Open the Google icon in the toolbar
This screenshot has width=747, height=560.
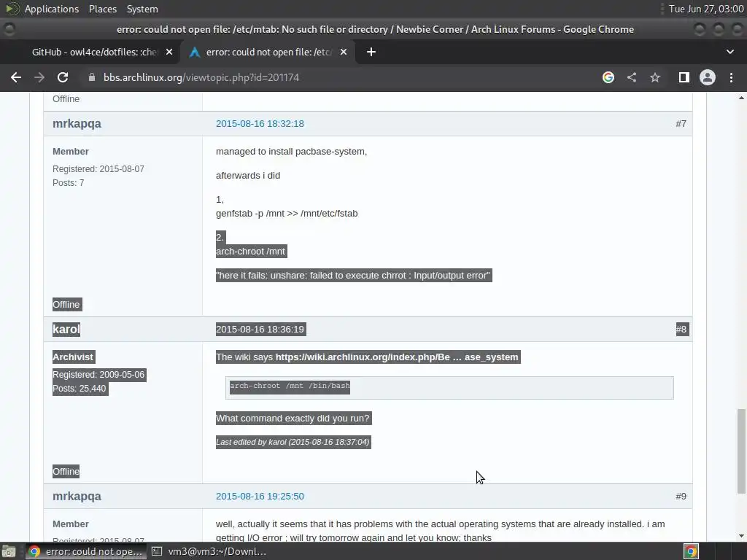608,77
